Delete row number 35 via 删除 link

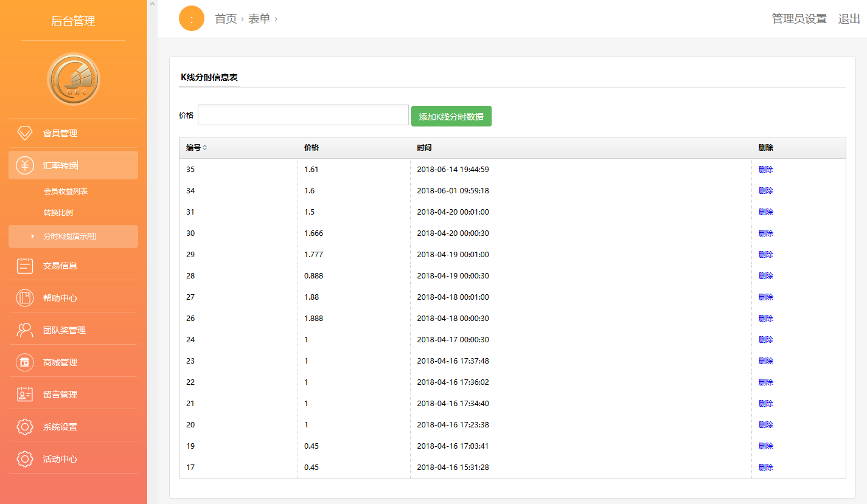click(765, 170)
